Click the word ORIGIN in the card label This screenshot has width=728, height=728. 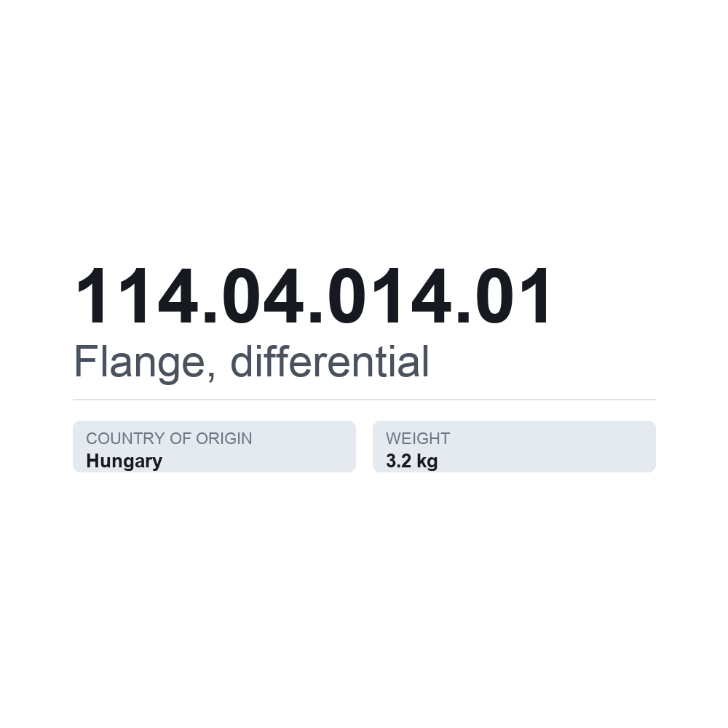click(x=223, y=438)
